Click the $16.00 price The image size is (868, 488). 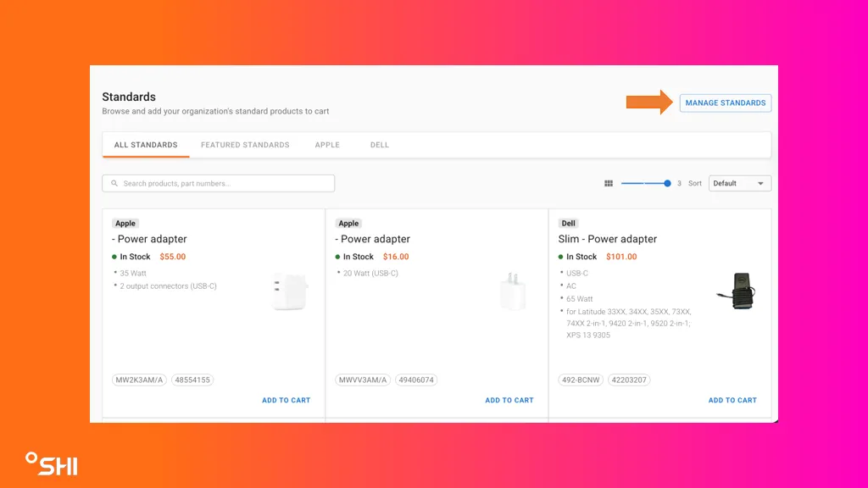pyautogui.click(x=396, y=257)
